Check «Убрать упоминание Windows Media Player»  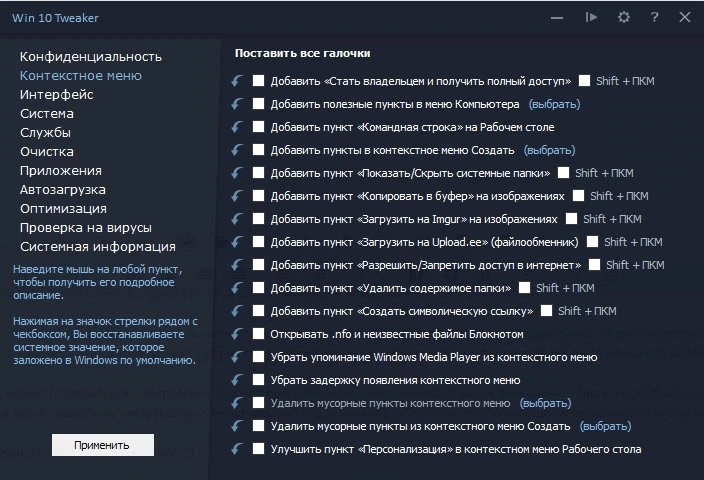pyautogui.click(x=258, y=357)
